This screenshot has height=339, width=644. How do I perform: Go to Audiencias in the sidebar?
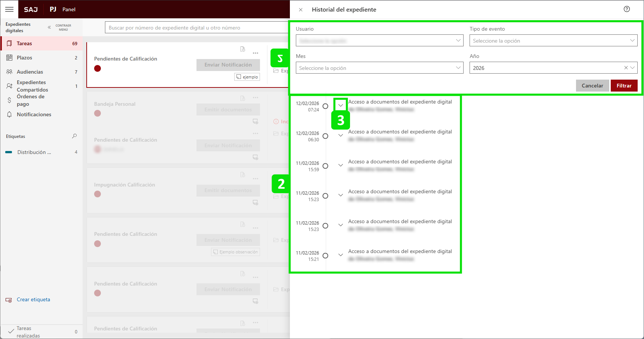[x=30, y=72]
